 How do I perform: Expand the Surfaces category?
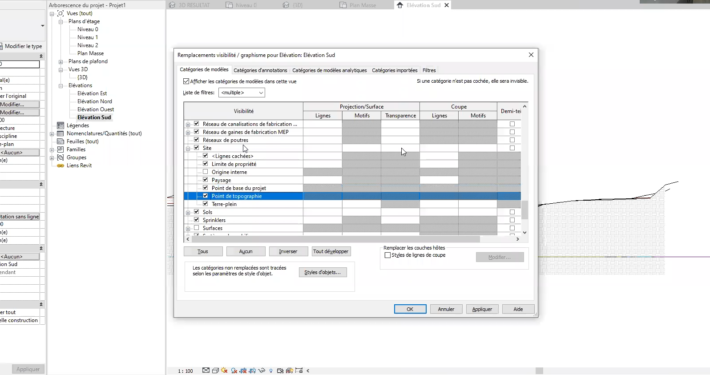[x=188, y=228]
